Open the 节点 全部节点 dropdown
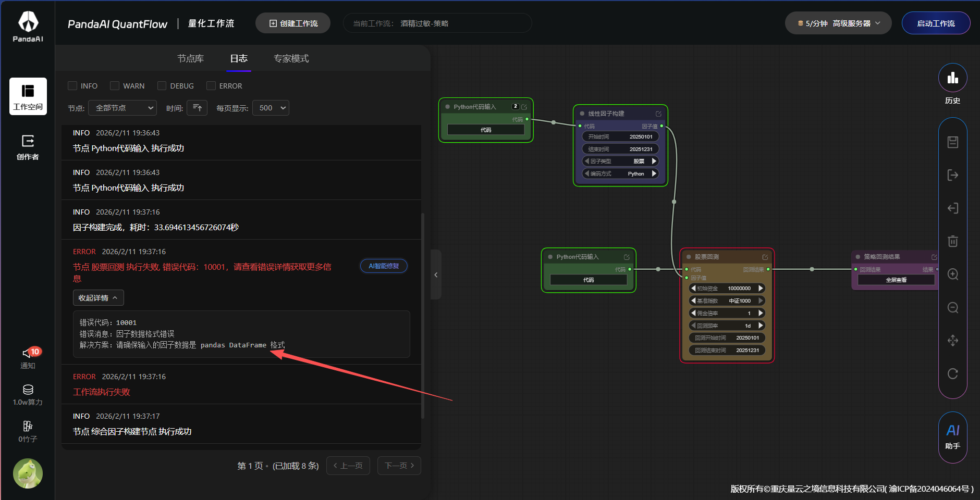The height and width of the screenshot is (500, 980). pyautogui.click(x=123, y=108)
